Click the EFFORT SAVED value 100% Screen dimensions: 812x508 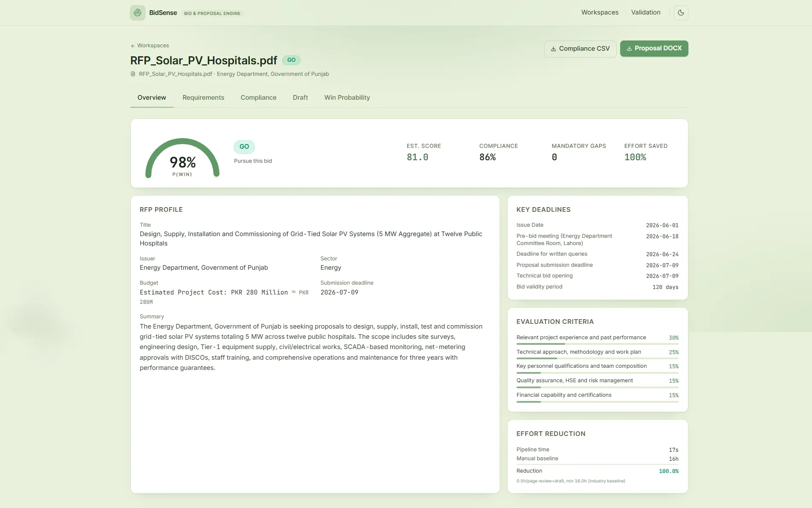tap(635, 157)
